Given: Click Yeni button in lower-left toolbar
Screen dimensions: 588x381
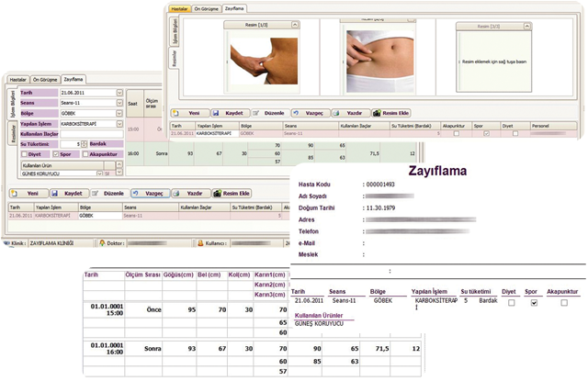Looking at the screenshot, I should pos(27,194).
